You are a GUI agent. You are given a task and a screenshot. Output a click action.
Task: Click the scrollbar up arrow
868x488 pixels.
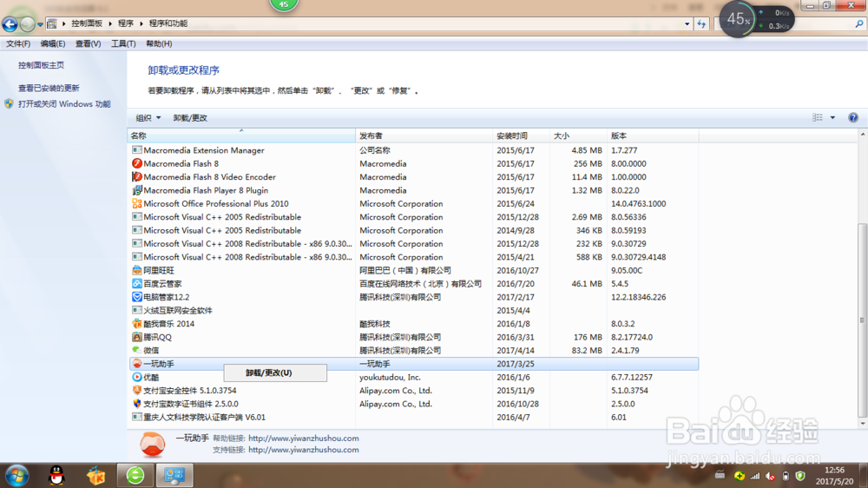click(863, 135)
